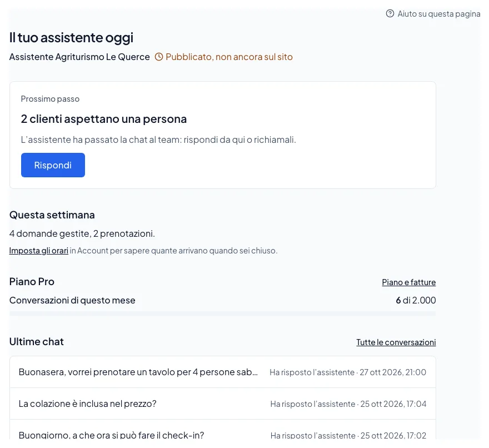Click 'Prossimo passo' label
The height and width of the screenshot is (448, 489).
pos(50,99)
